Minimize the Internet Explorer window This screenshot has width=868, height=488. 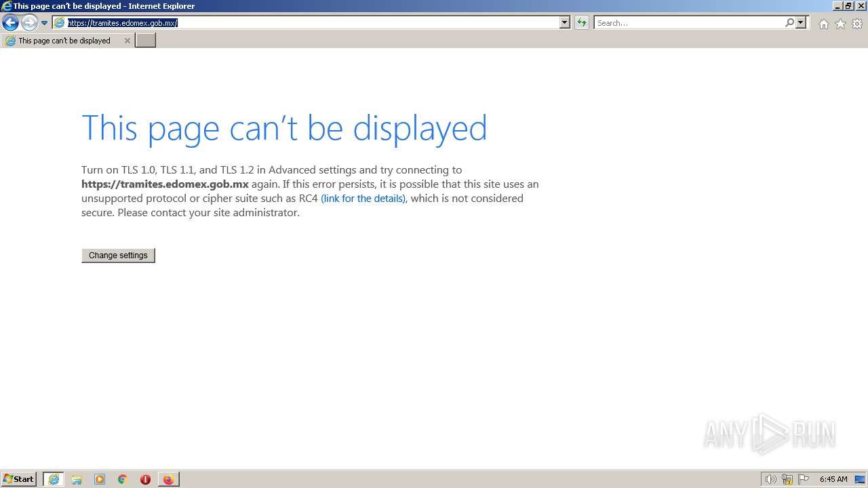(838, 6)
